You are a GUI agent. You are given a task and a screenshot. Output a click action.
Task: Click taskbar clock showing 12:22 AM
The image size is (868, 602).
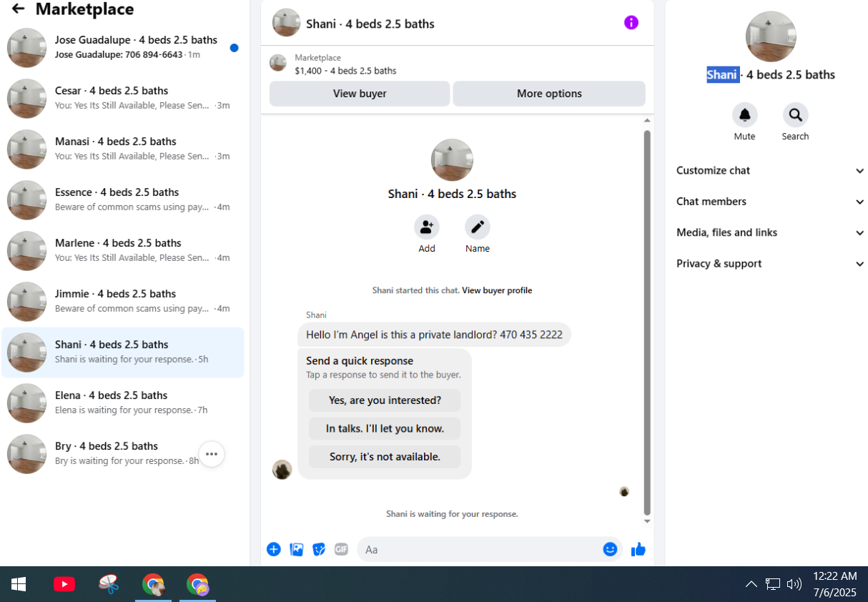click(x=834, y=584)
